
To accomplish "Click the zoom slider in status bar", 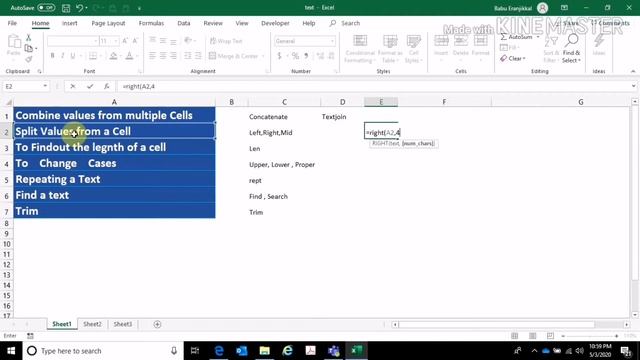I will pyautogui.click(x=590, y=336).
